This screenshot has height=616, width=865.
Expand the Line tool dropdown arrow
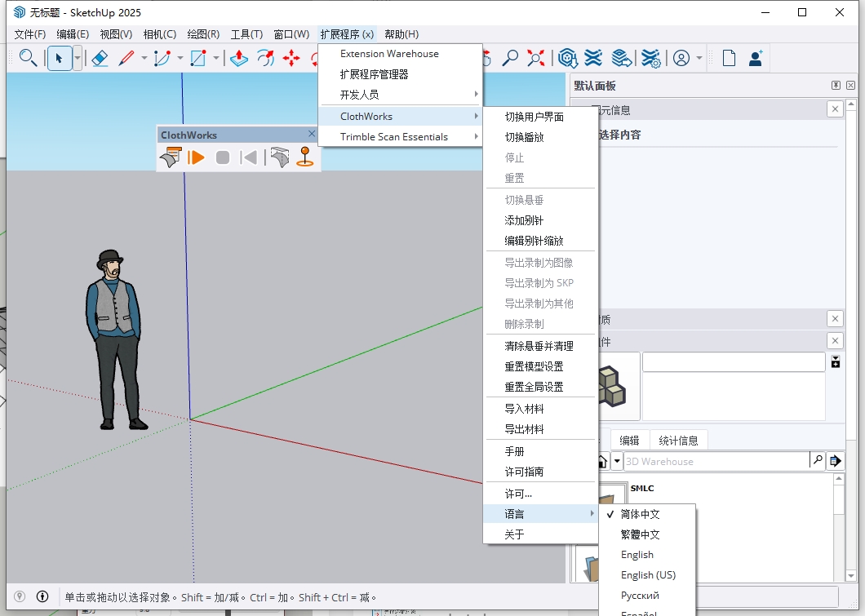[x=144, y=58]
